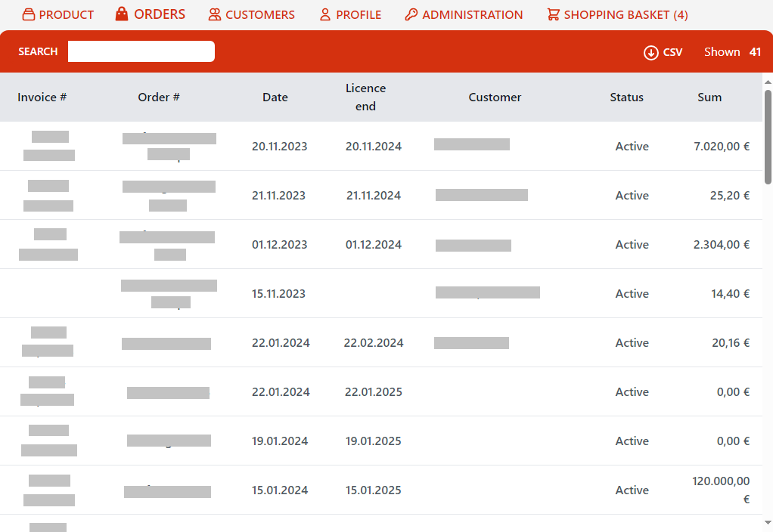Click the 14,40 € sum
Image resolution: width=773 pixels, height=532 pixels.
730,294
